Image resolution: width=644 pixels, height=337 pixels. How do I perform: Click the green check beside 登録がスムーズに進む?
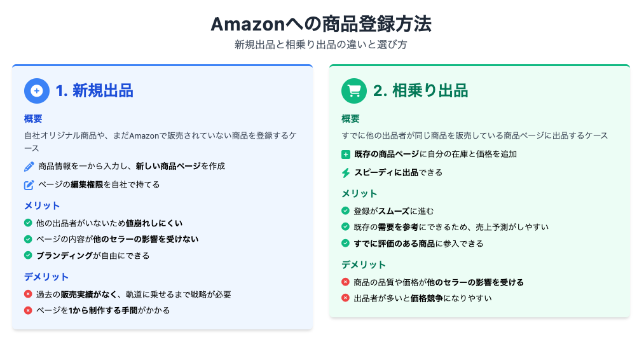pyautogui.click(x=345, y=211)
